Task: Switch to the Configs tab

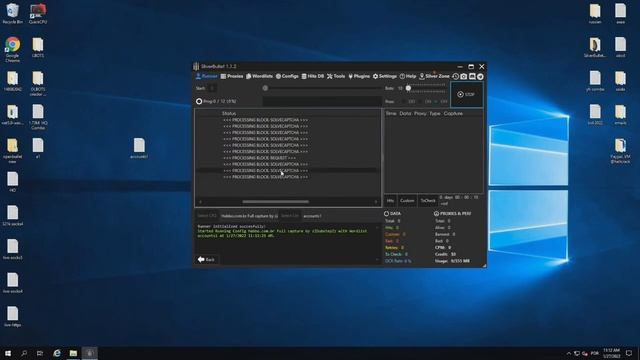Action: (x=287, y=76)
